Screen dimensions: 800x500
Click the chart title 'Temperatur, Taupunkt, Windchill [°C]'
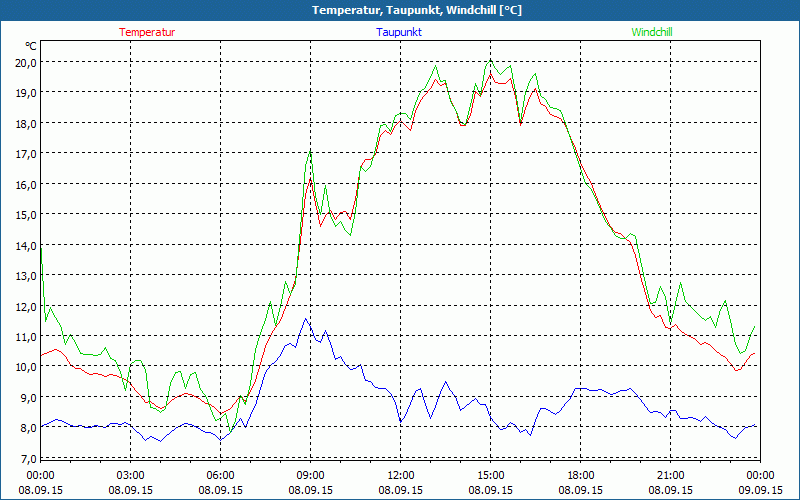[x=417, y=10]
